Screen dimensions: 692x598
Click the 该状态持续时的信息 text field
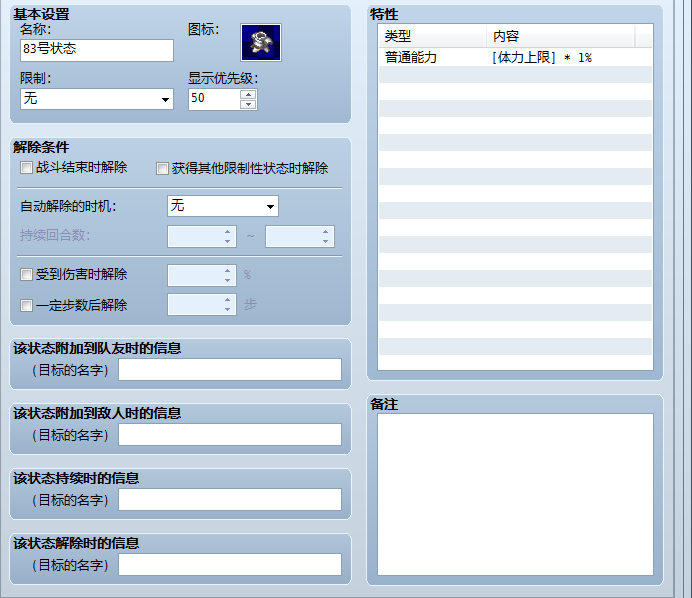(x=230, y=499)
